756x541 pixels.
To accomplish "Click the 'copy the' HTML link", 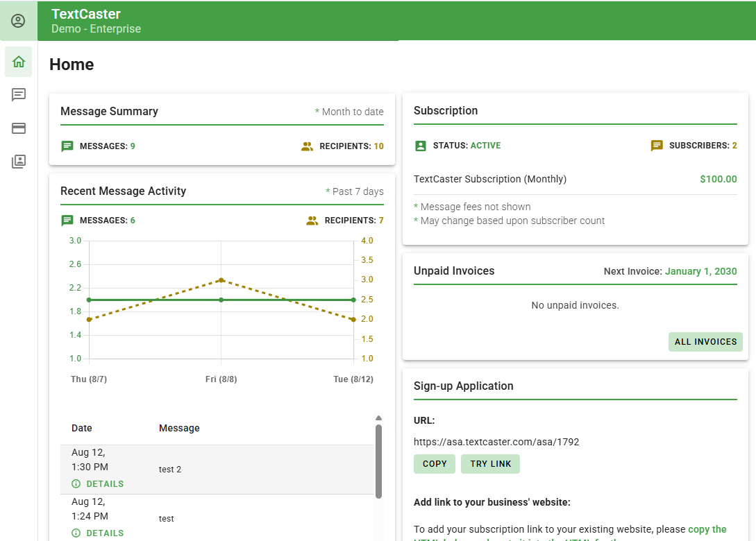I will click(707, 529).
